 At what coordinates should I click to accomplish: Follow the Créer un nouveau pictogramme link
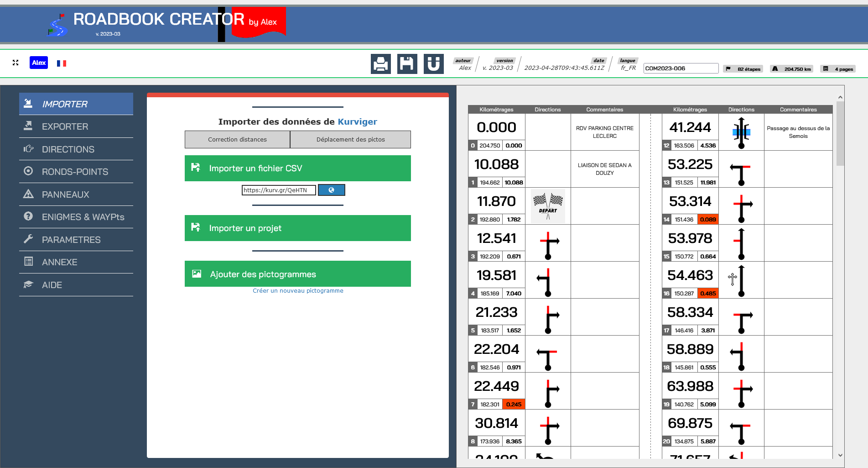[298, 291]
